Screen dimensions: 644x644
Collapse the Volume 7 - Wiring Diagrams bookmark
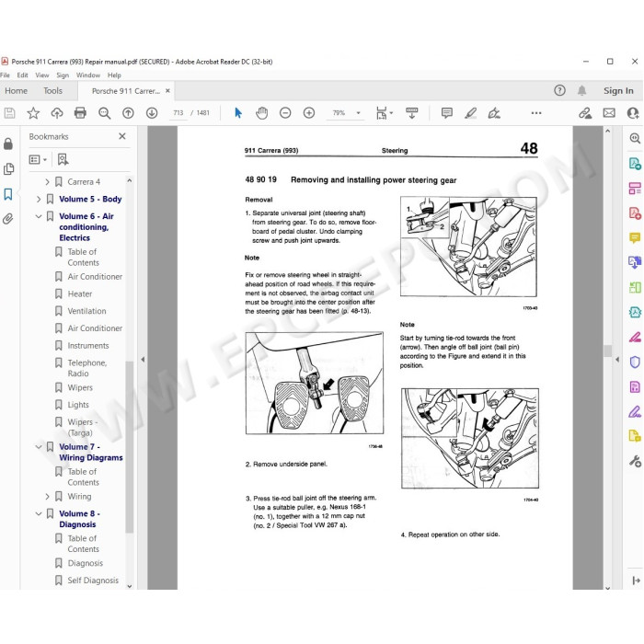tap(39, 447)
